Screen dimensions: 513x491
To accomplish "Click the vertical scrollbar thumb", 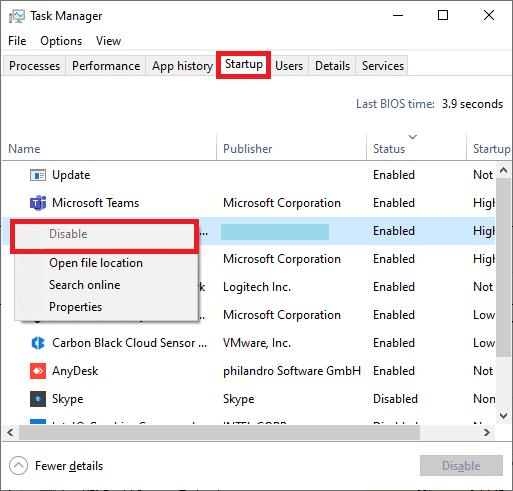I will point(503,268).
